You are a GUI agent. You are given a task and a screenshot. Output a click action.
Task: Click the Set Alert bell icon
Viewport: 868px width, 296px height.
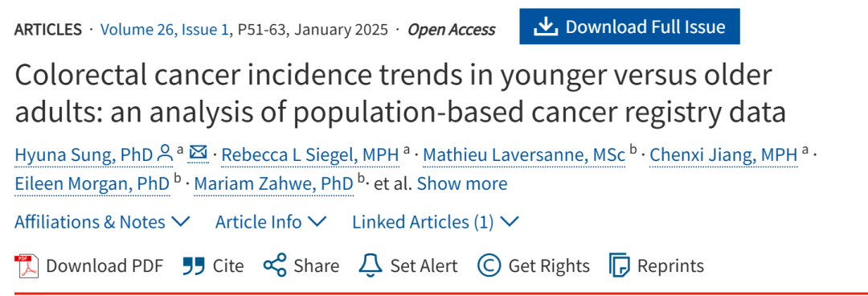point(371,265)
